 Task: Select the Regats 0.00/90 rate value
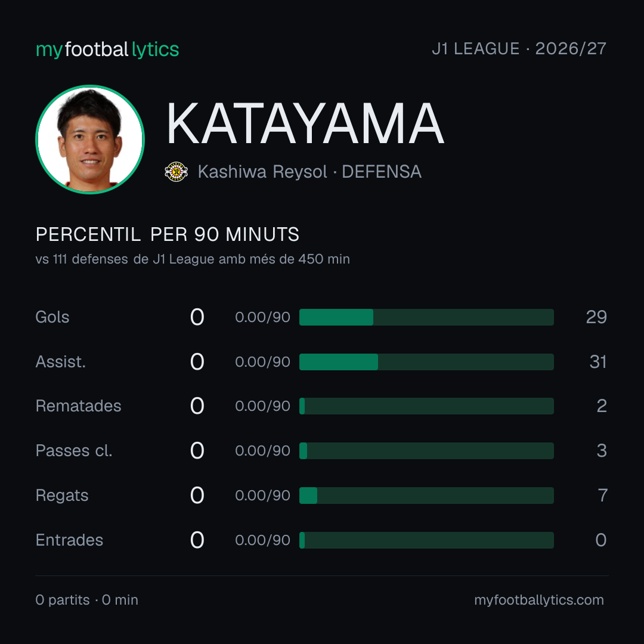pos(262,496)
